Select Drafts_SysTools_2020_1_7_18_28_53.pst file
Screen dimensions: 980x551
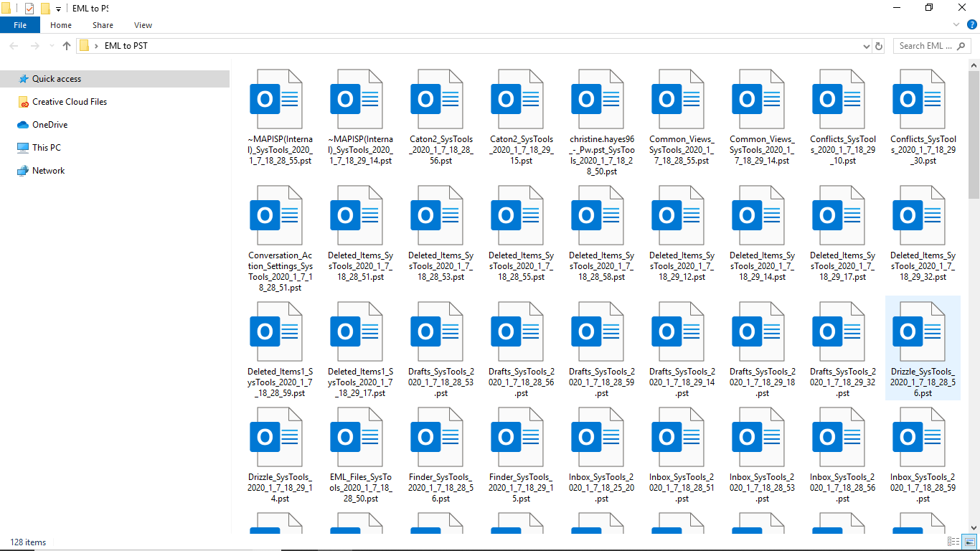tap(440, 349)
